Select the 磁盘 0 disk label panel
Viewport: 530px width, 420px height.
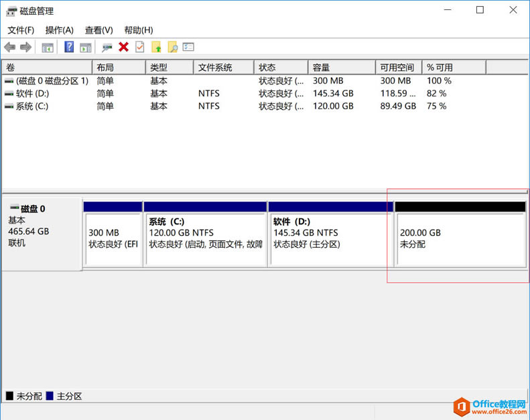pyautogui.click(x=42, y=234)
